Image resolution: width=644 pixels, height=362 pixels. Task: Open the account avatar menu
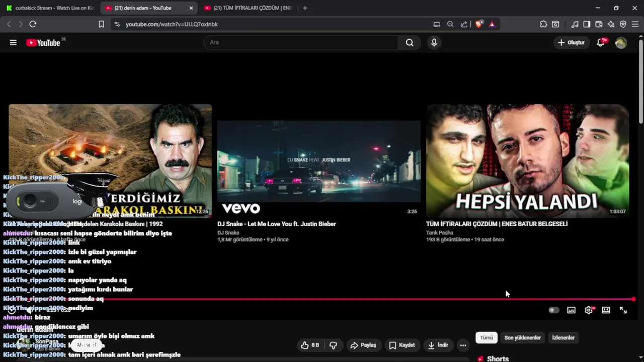pos(621,43)
